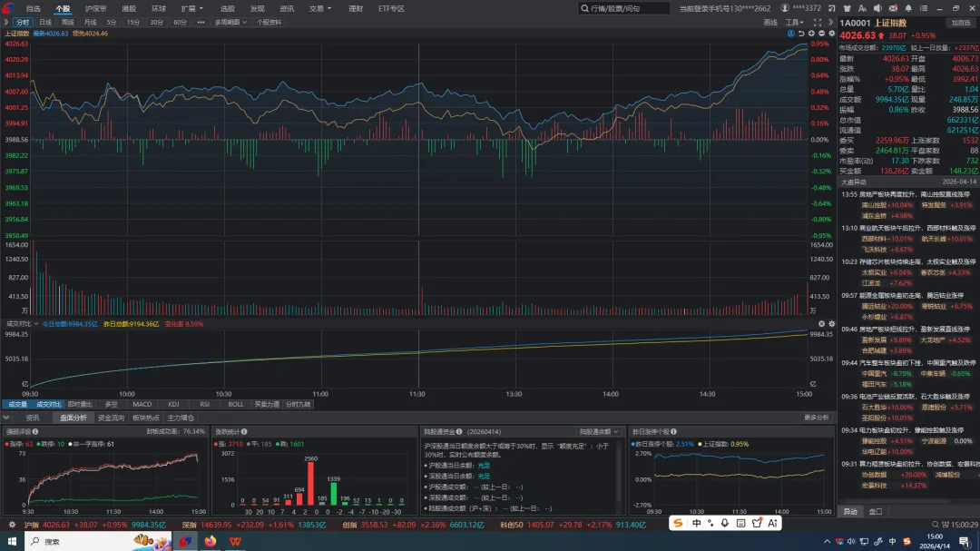This screenshot has height=551, width=980.
Task: Toggle the 买卖力道 indicator
Action: pyautogui.click(x=267, y=405)
